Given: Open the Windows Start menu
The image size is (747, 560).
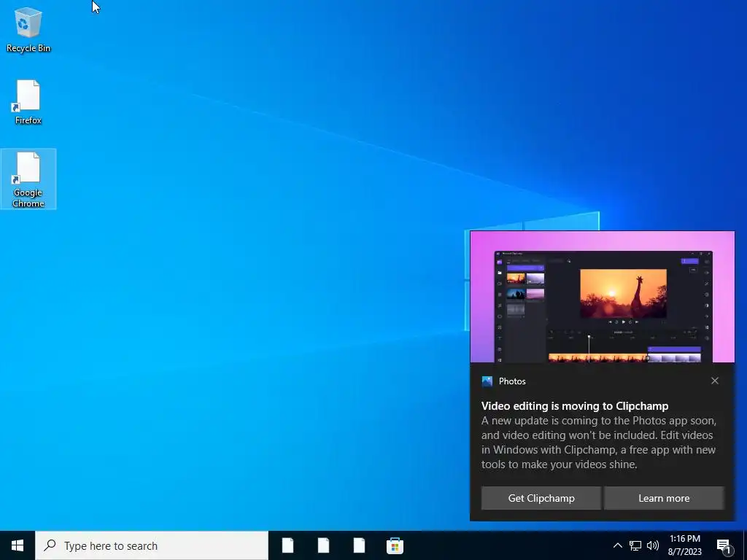Looking at the screenshot, I should click(18, 545).
